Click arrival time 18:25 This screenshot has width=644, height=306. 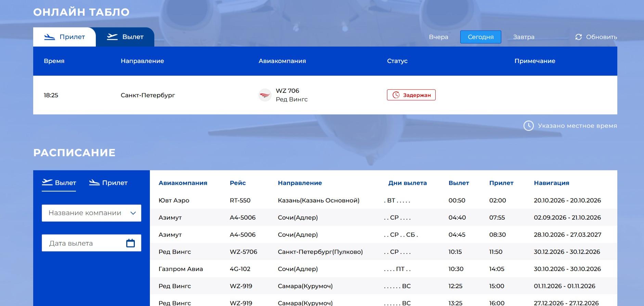click(51, 95)
